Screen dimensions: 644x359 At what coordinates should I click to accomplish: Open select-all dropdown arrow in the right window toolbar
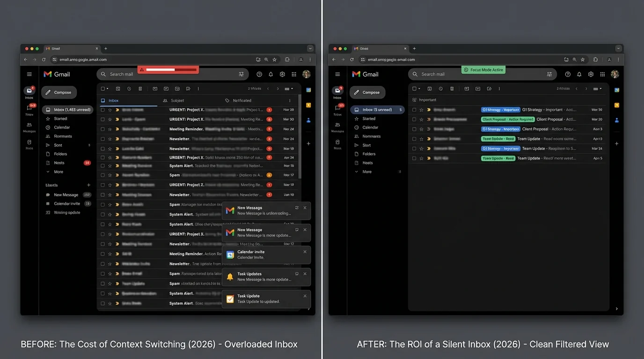[x=420, y=89]
